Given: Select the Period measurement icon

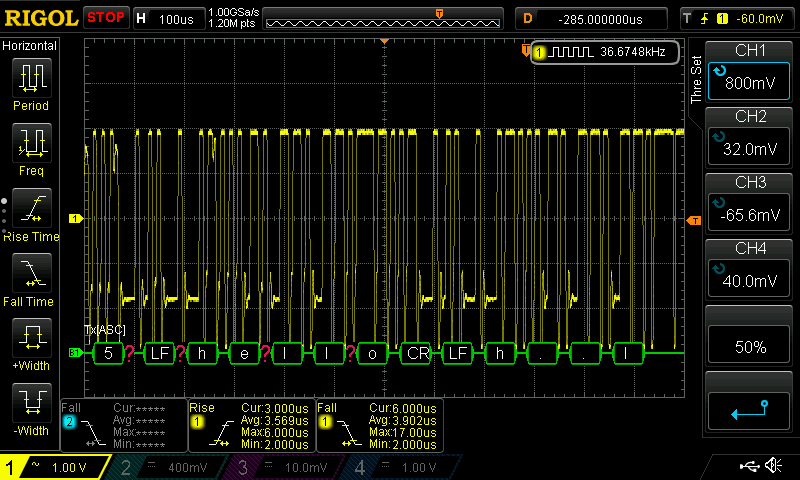Looking at the screenshot, I should [x=32, y=78].
